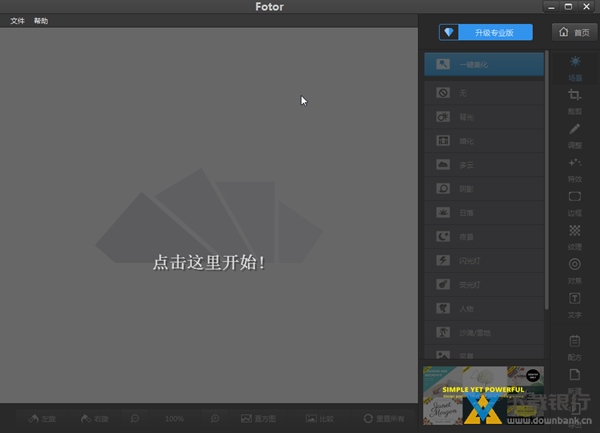
Task: Select the 阴影 shade scene
Action: point(484,189)
